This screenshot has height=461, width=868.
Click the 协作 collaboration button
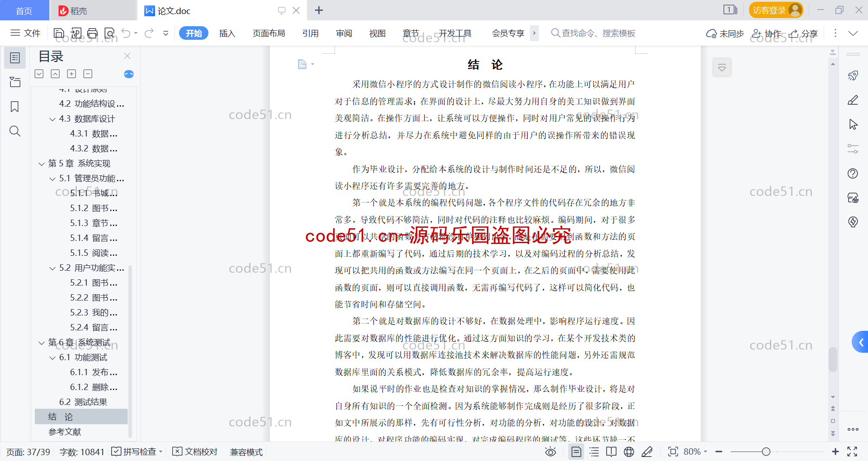pos(767,33)
